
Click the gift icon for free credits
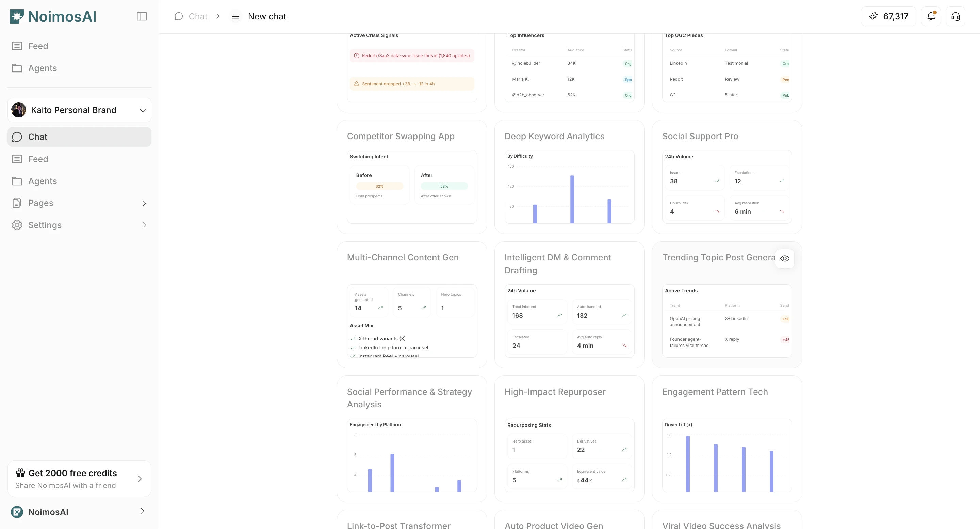pos(20,473)
